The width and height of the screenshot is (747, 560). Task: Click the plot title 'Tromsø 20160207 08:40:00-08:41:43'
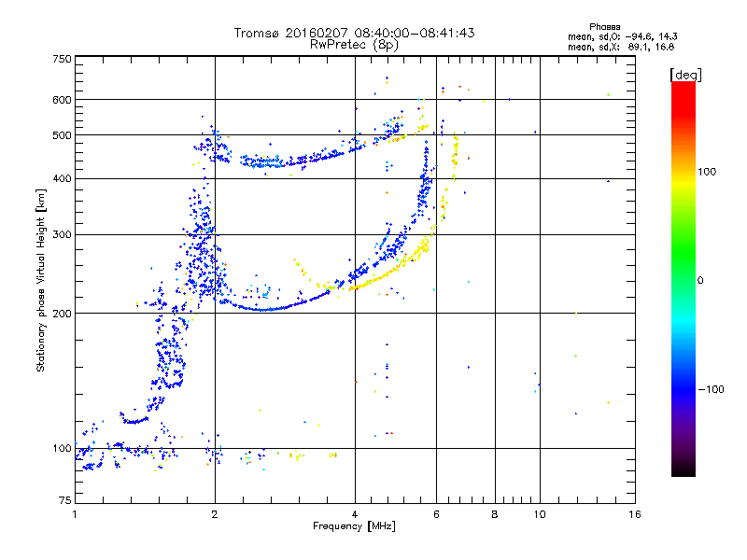354,33
